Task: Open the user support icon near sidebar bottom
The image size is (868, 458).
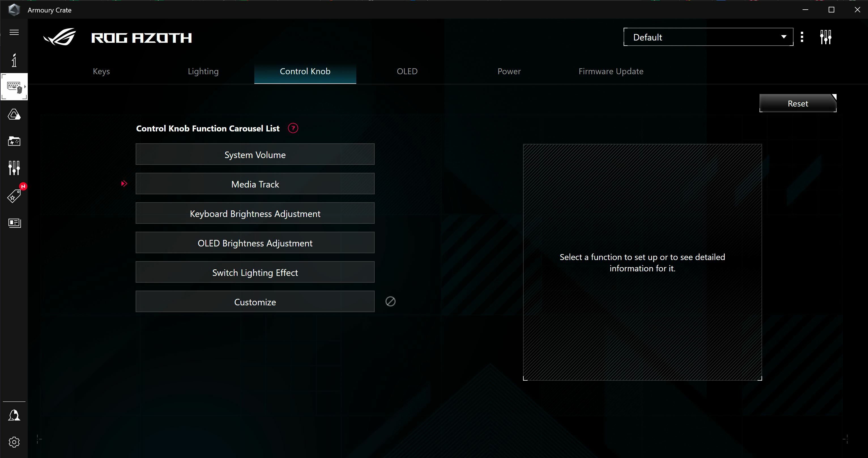Action: pyautogui.click(x=14, y=416)
